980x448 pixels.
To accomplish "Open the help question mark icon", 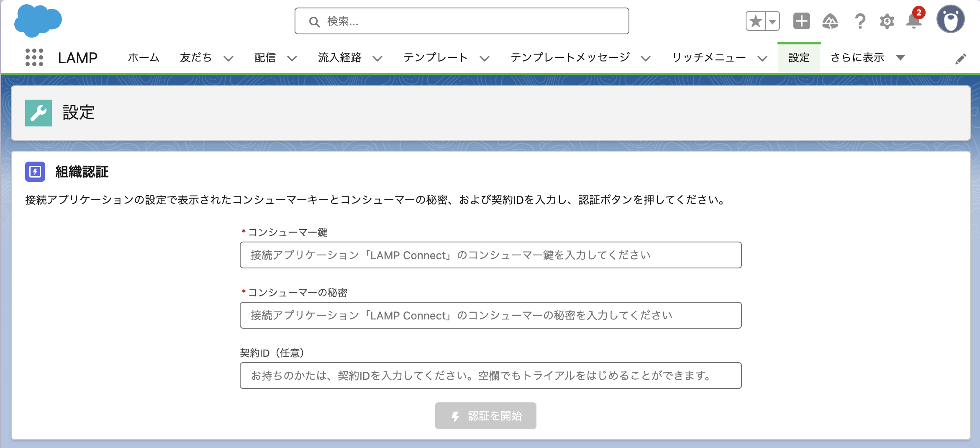I will tap(859, 21).
